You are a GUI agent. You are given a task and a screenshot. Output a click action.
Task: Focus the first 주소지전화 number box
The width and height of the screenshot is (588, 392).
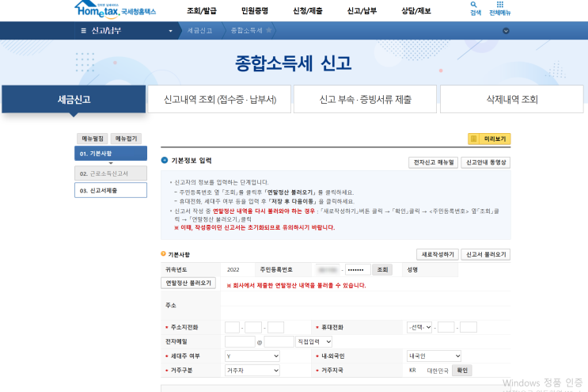(x=232, y=328)
